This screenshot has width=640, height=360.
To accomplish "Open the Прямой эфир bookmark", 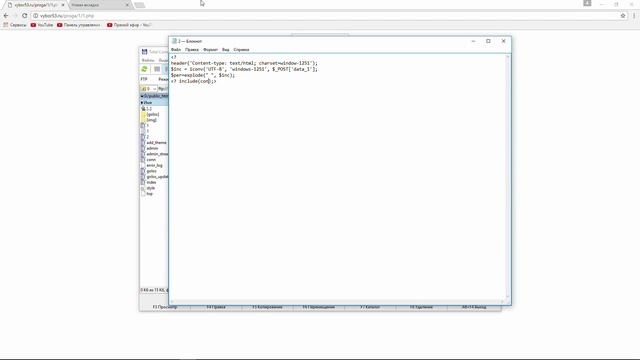I will click(129, 25).
